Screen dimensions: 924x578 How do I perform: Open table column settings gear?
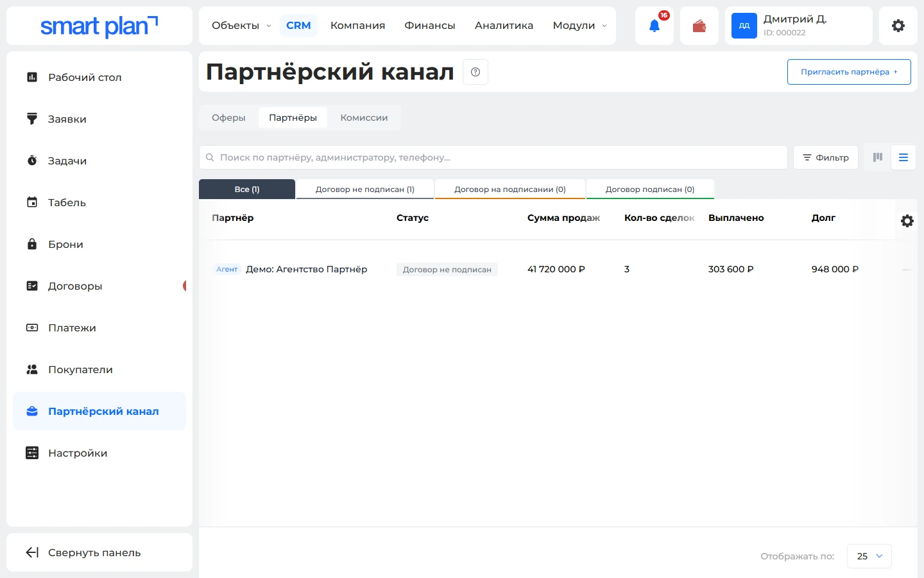point(907,221)
